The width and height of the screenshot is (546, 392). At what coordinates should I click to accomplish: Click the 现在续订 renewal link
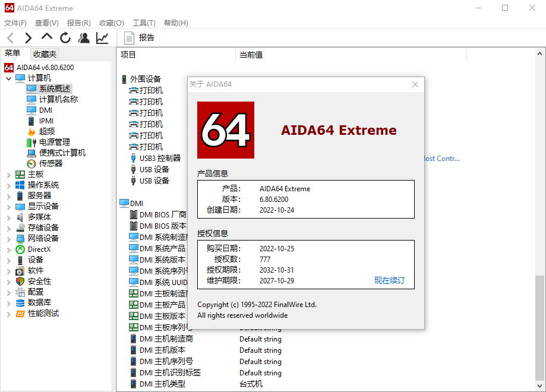click(390, 280)
